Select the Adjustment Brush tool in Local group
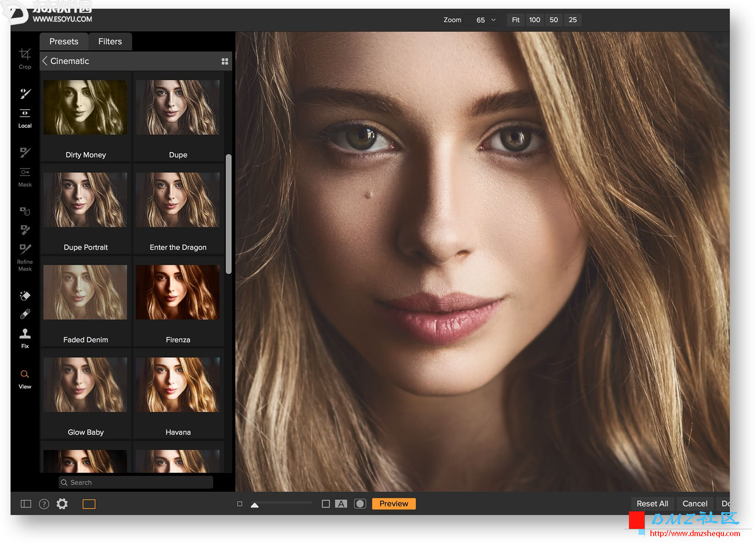 tap(25, 94)
